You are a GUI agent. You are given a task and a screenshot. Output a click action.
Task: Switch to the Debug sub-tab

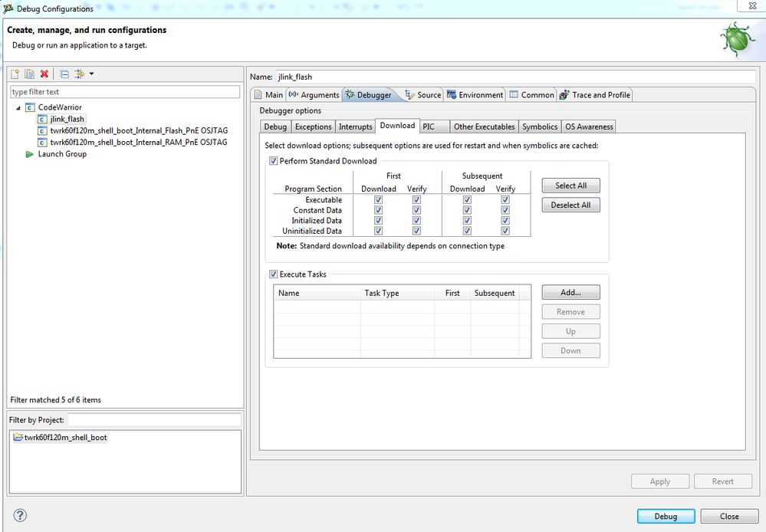click(x=275, y=126)
